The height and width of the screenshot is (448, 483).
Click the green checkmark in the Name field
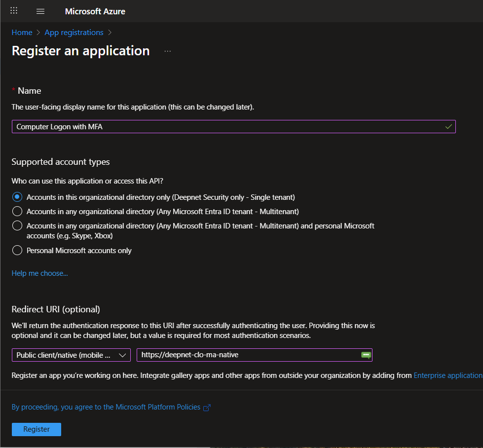tap(448, 127)
